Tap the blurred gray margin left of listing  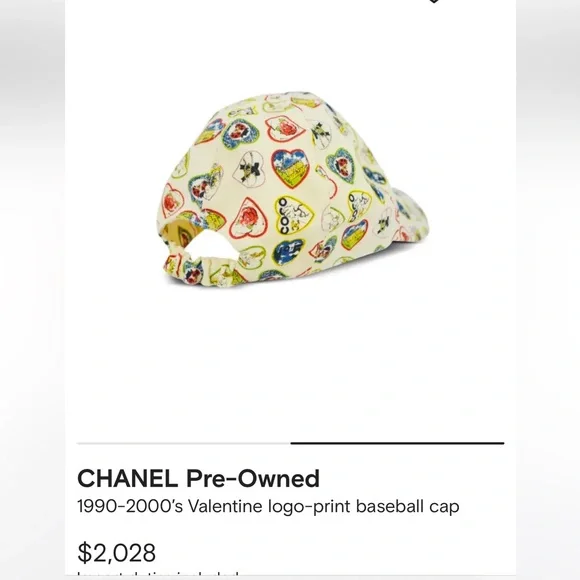coord(33,290)
